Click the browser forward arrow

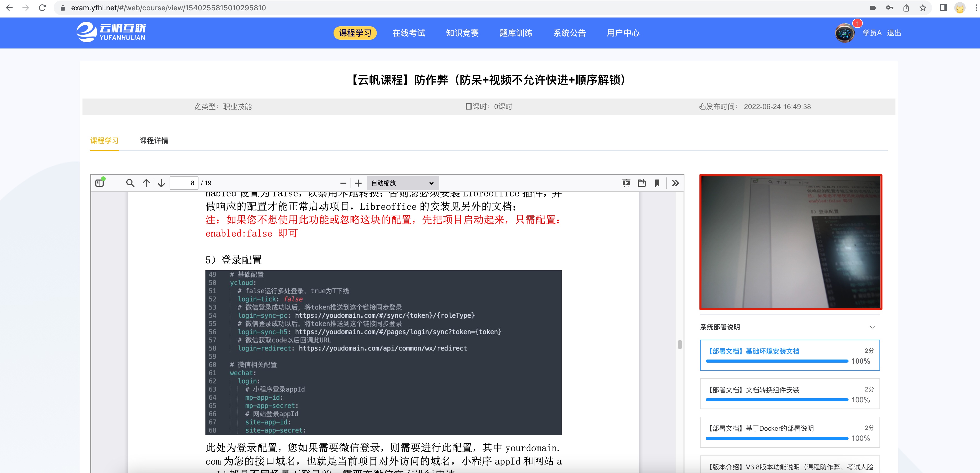[x=26, y=8]
